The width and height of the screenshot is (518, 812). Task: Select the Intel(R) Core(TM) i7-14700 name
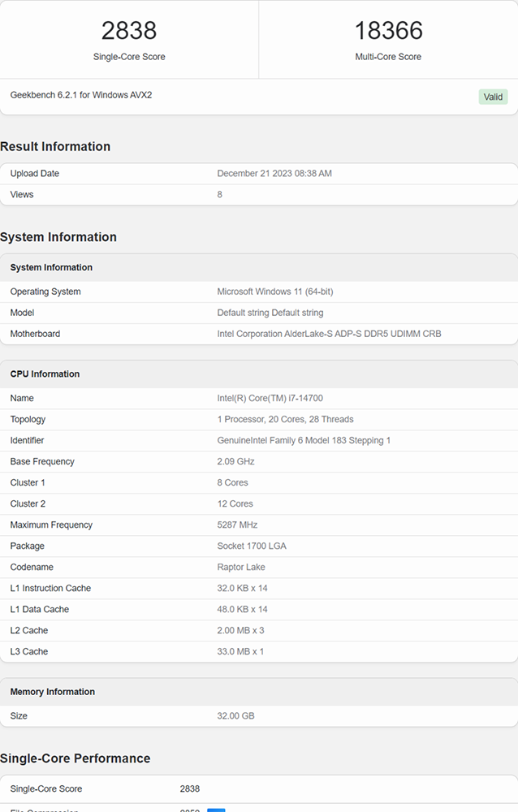(270, 398)
